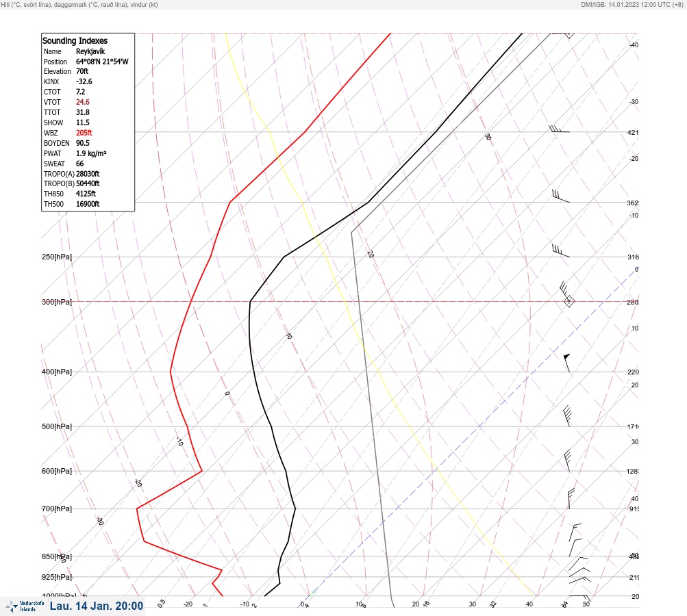The height and width of the screenshot is (616, 687).
Task: Select the TROPO(B) value '50440ft'
Action: [x=88, y=183]
